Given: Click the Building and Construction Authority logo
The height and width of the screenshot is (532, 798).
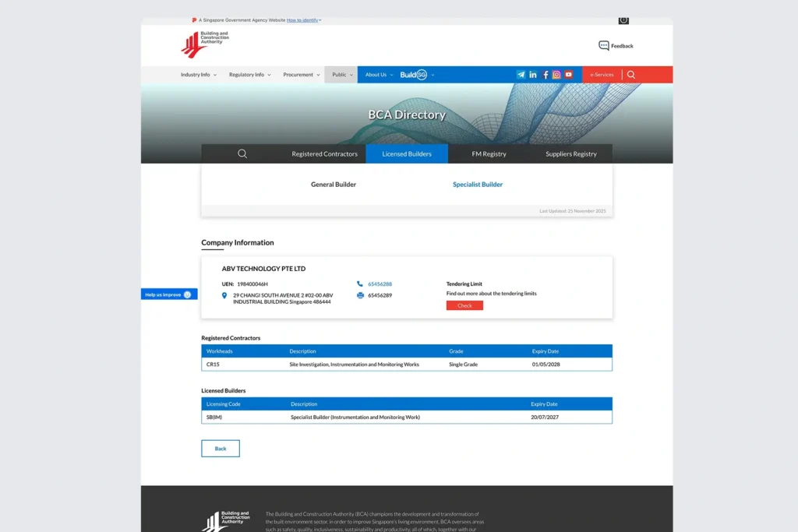Looking at the screenshot, I should coord(205,44).
